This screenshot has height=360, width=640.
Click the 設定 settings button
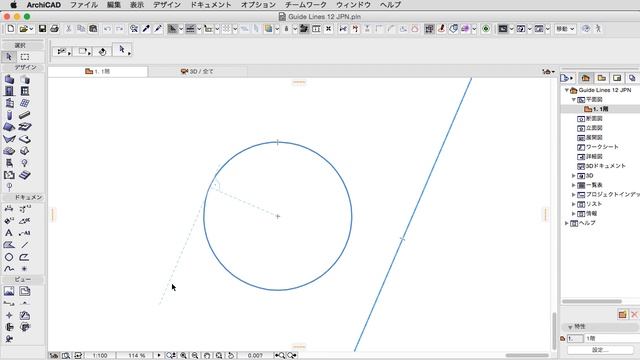[x=600, y=350]
